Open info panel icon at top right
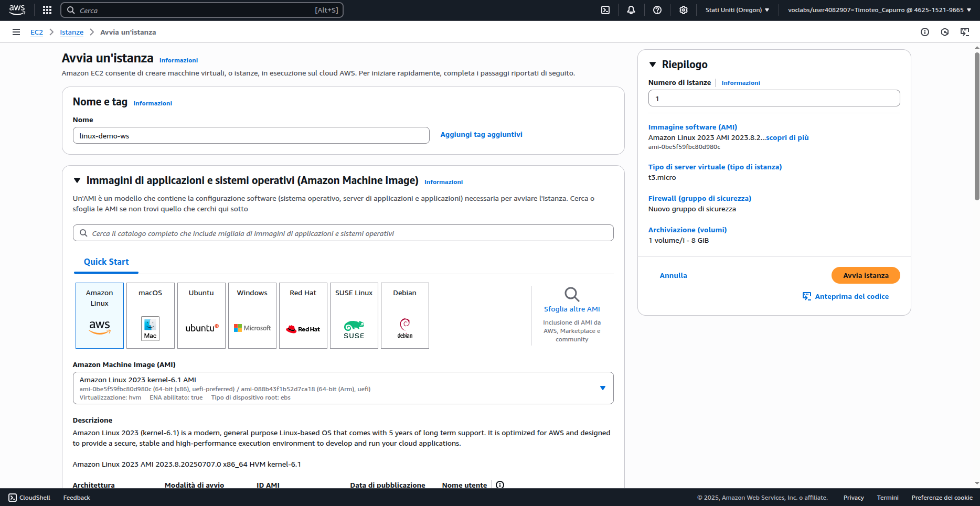Image resolution: width=980 pixels, height=506 pixels. coord(925,32)
